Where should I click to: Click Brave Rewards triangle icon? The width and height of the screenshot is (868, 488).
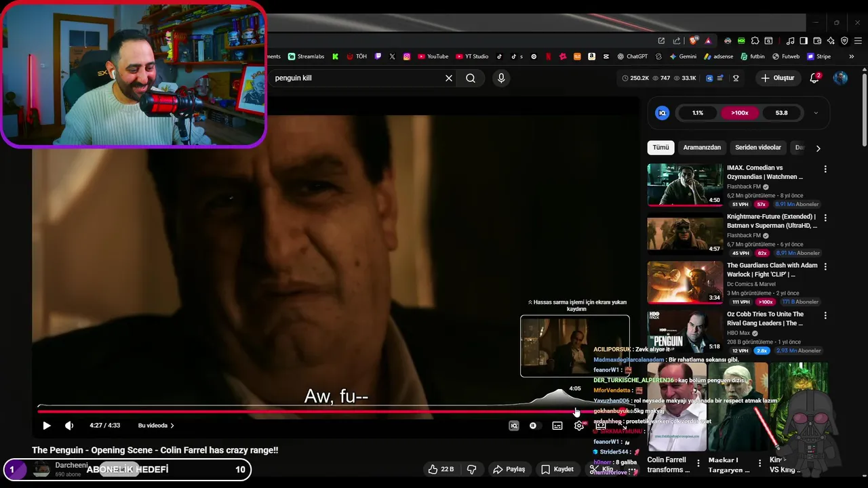[x=708, y=41]
